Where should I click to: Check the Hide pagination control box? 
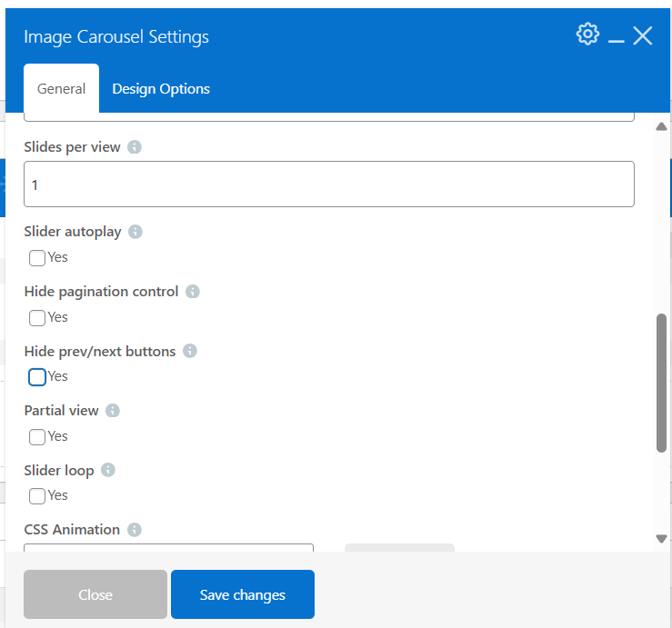click(x=37, y=318)
